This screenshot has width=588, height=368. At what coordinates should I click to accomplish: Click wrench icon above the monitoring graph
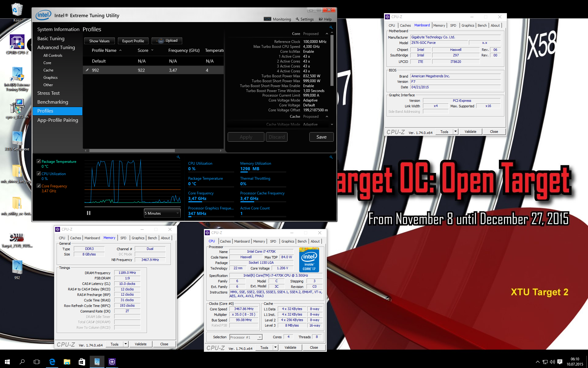coord(178,157)
